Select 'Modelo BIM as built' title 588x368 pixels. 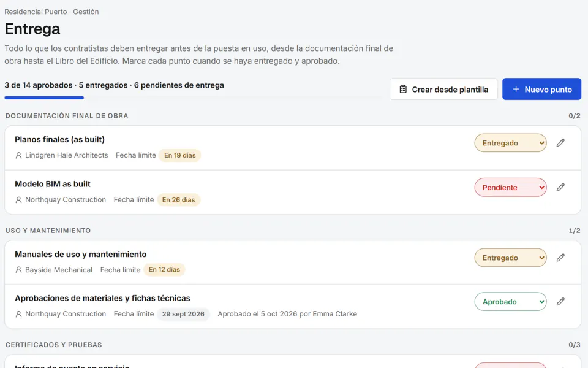pyautogui.click(x=53, y=184)
